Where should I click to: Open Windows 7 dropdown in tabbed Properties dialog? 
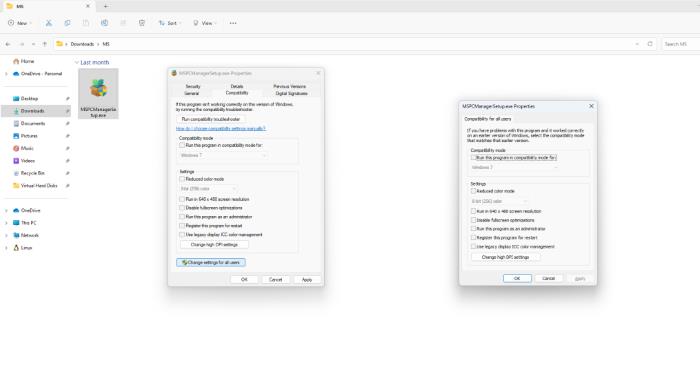[x=223, y=155]
